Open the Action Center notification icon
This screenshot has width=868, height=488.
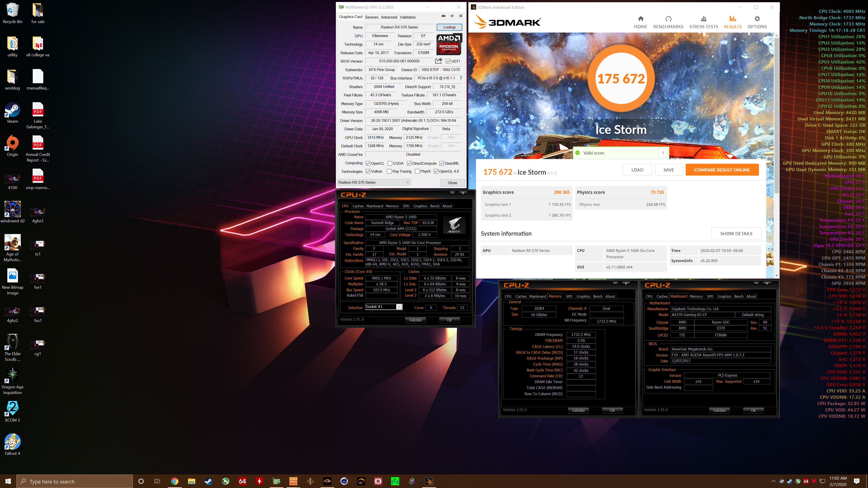coord(857,481)
